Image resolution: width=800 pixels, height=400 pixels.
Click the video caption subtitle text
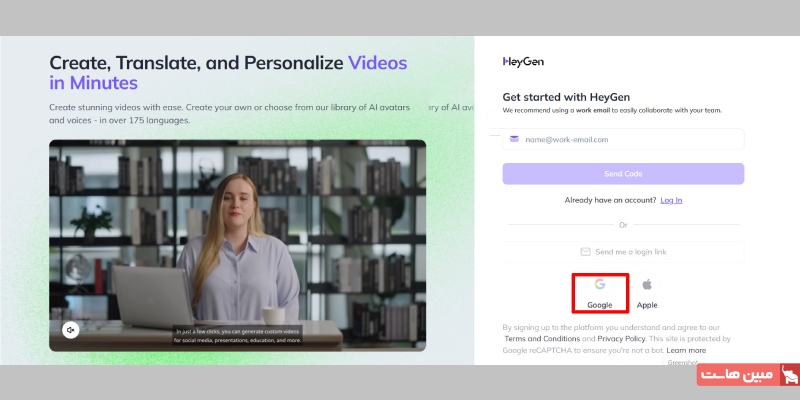(237, 335)
